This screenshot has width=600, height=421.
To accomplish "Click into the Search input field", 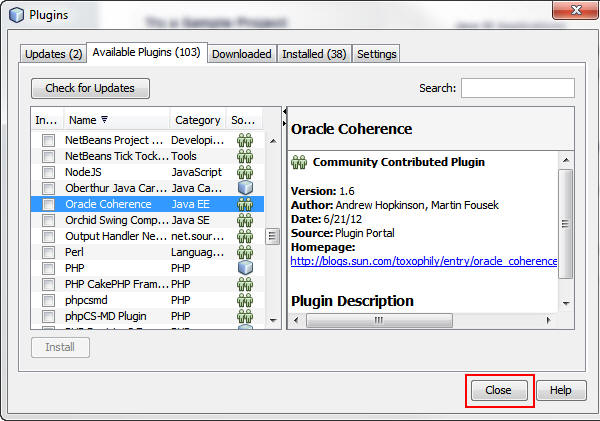I will (518, 88).
